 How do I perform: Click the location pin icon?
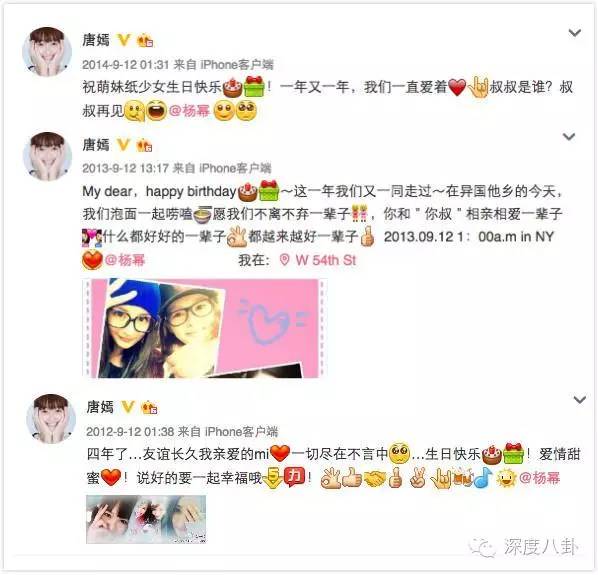[x=284, y=260]
